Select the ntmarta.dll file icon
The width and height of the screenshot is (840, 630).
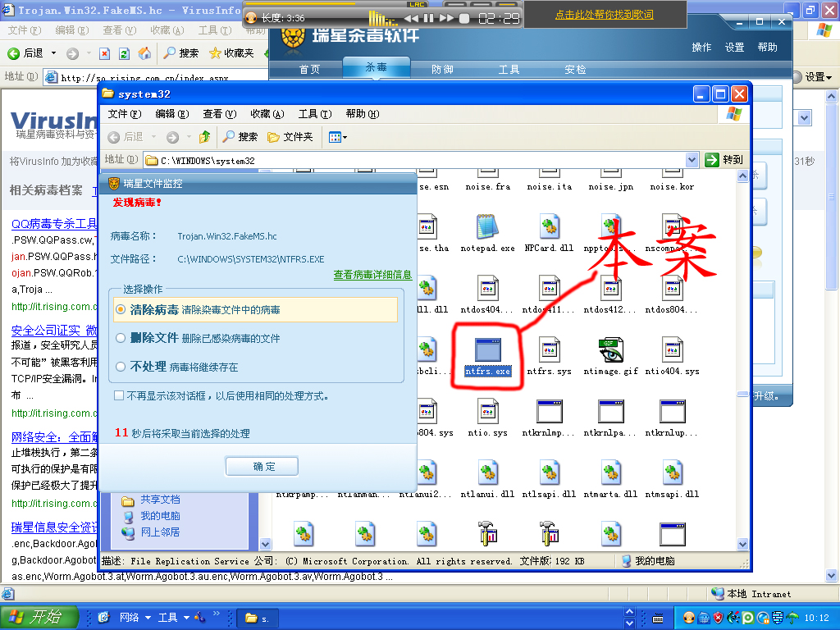(610, 473)
